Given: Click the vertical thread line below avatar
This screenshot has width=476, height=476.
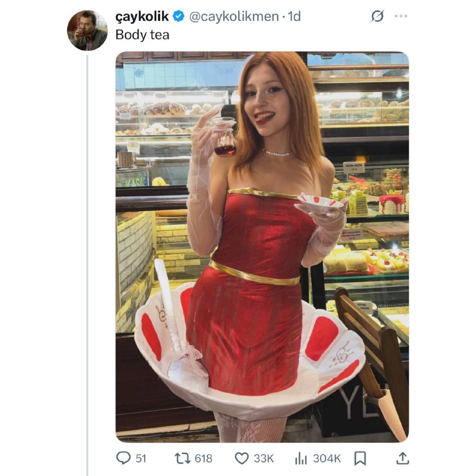Looking at the screenshot, I should click(x=87, y=264).
